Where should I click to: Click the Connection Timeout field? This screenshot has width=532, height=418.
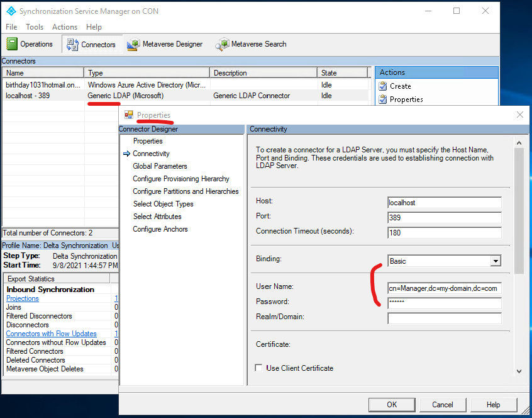tap(445, 232)
